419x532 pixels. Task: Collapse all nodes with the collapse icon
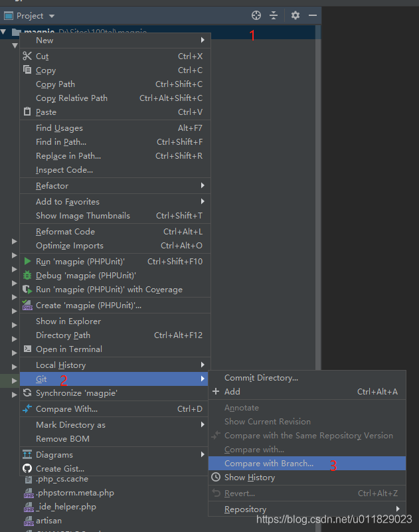274,15
